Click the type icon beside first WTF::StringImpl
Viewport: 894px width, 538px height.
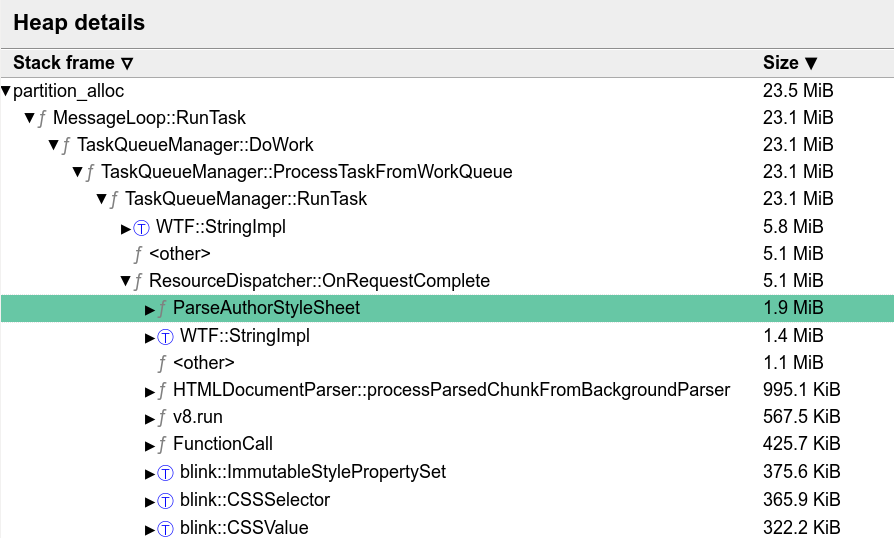click(x=141, y=229)
